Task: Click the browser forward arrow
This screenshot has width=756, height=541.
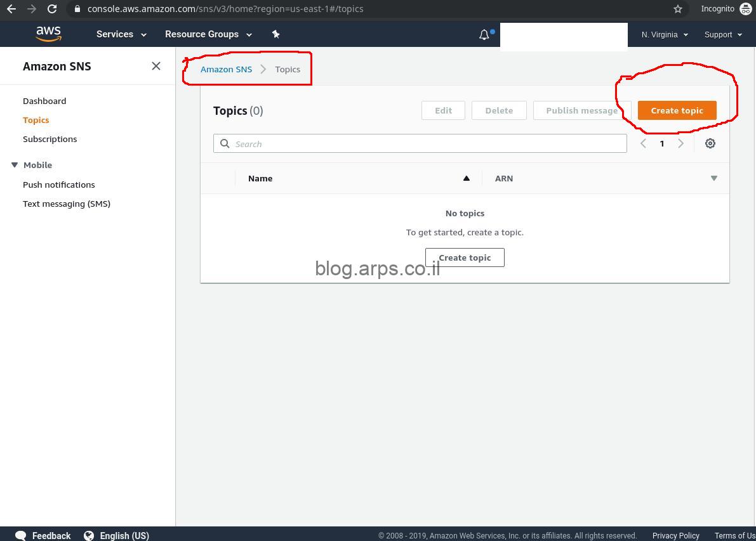Action: 31,9
